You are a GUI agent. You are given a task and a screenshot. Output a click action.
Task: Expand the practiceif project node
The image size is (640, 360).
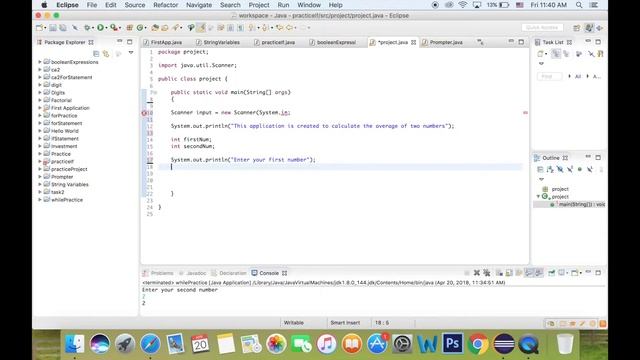(x=40, y=162)
